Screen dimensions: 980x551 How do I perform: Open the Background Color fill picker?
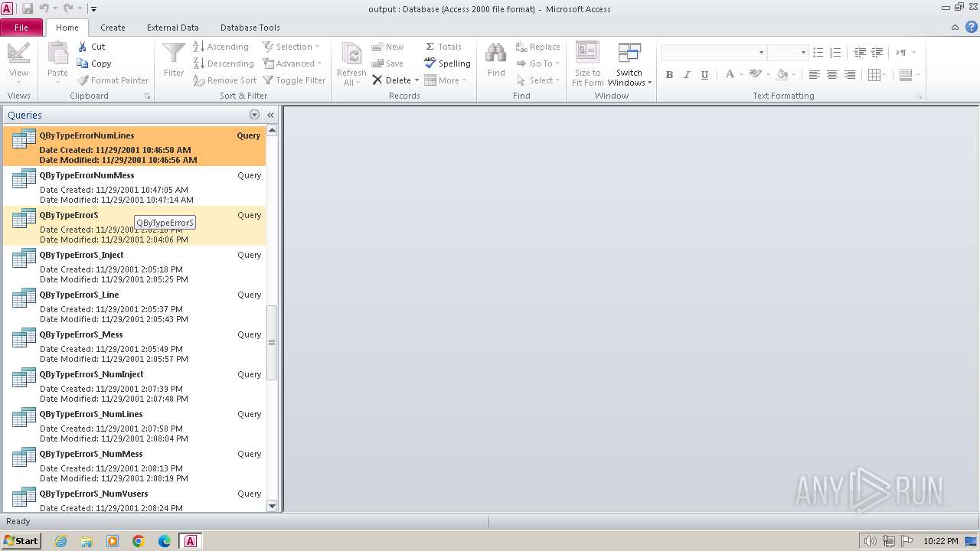785,74
